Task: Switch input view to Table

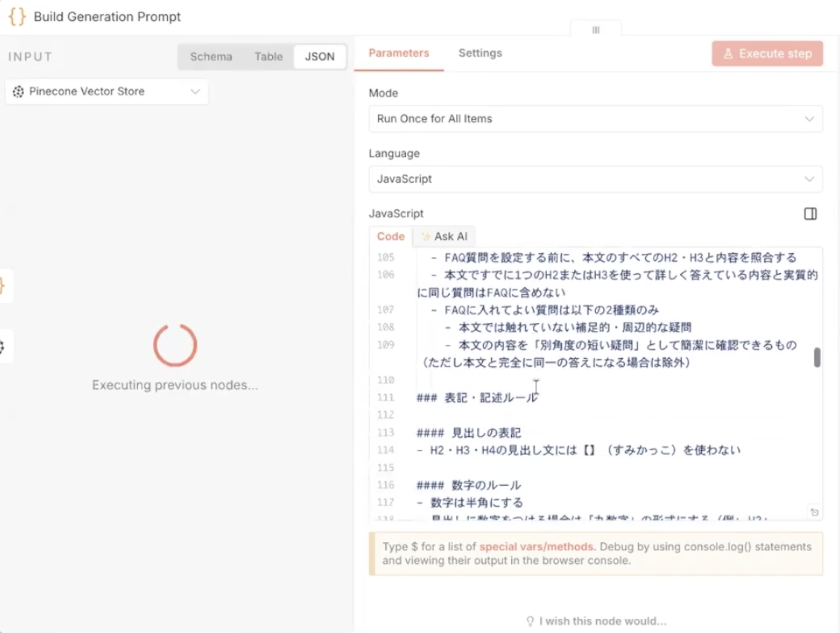Action: 269,56
